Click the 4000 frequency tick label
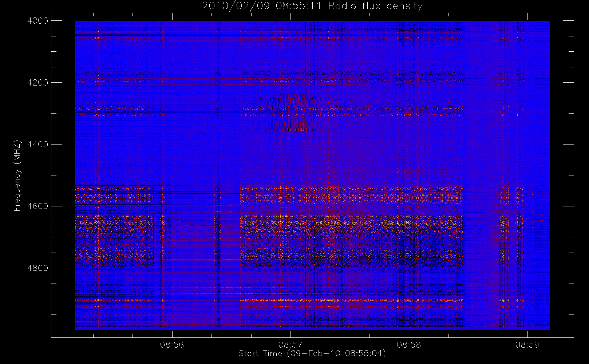This screenshot has width=589, height=364. point(38,21)
